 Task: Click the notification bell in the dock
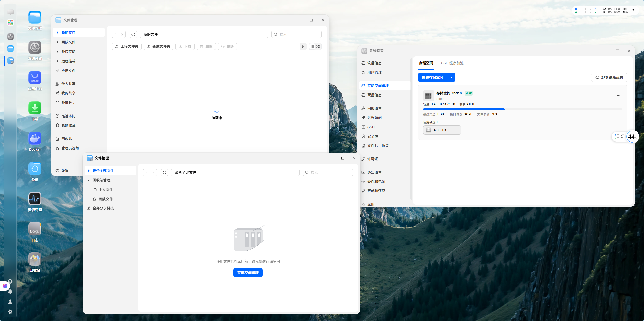click(10, 292)
